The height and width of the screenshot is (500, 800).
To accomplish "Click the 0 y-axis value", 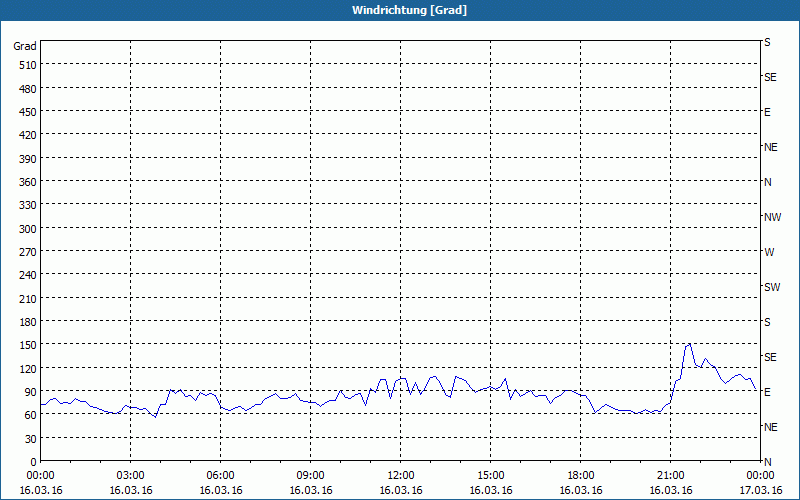I will coord(34,462).
